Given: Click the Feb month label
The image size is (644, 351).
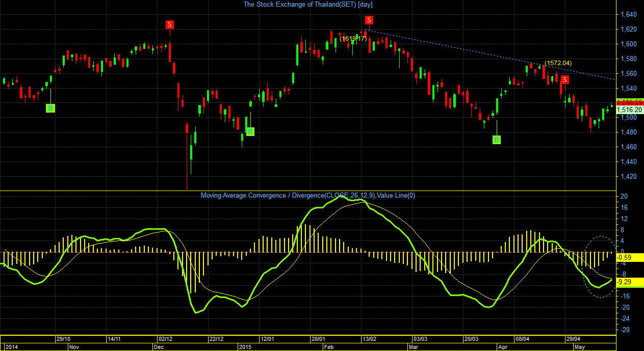Looking at the screenshot, I should (x=329, y=347).
